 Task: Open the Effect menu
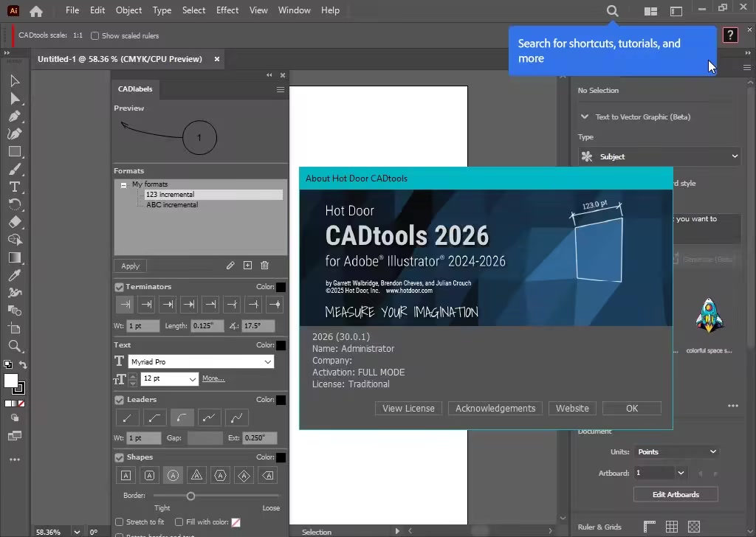[227, 10]
